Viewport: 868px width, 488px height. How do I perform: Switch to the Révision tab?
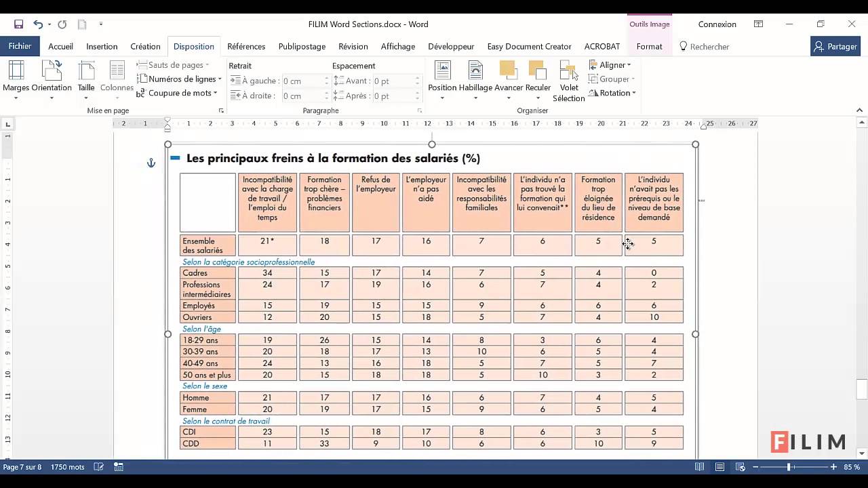[353, 46]
